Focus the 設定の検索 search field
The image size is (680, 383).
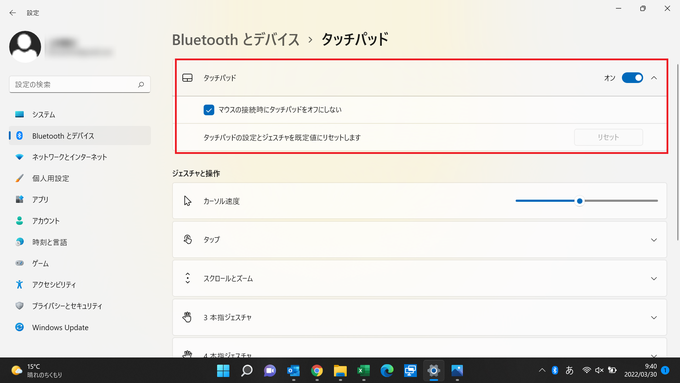click(x=80, y=85)
